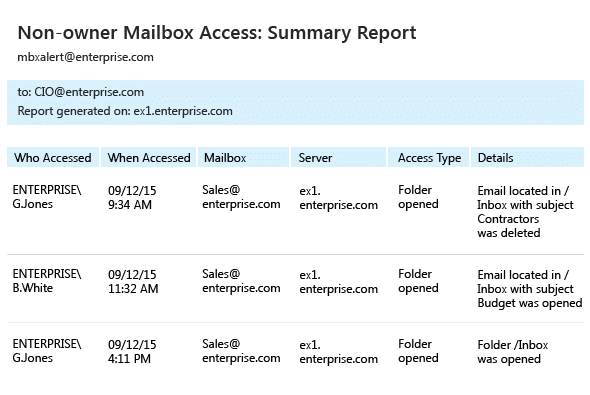Click the CIO@enterprise.com recipient address

pos(89,92)
